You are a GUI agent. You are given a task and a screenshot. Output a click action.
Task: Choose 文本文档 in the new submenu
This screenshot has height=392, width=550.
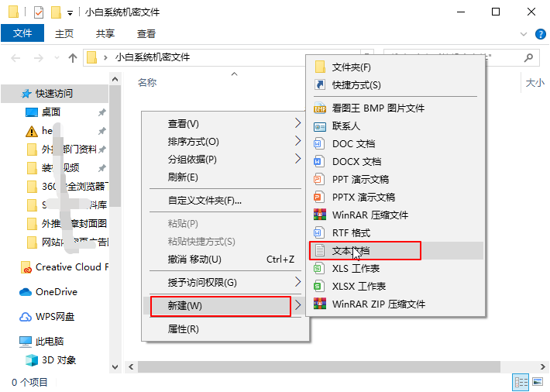[x=396, y=250]
